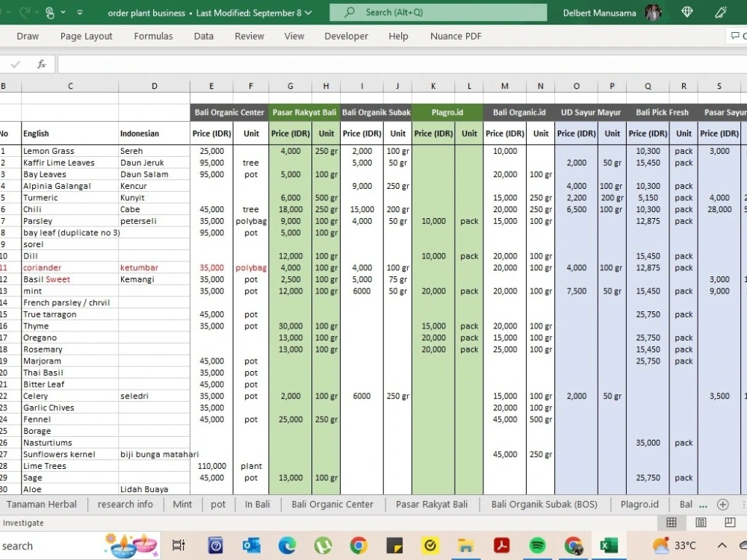This screenshot has height=560, width=747.
Task: Click inside the formula bar input
Action: [402, 64]
